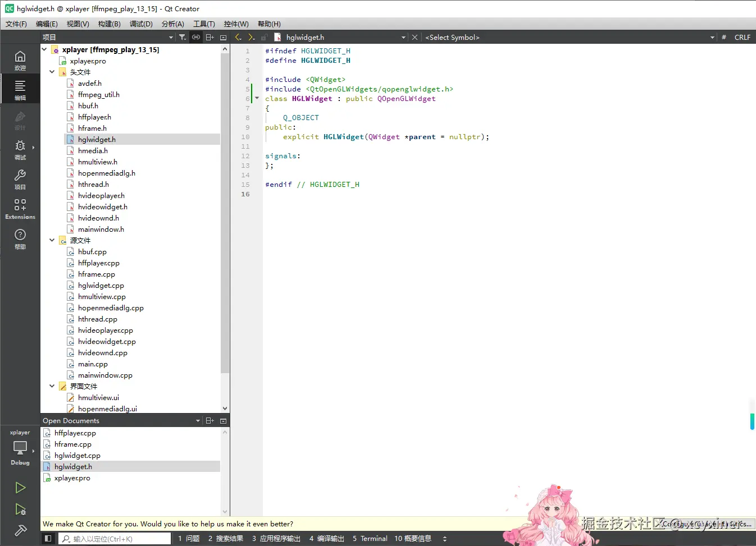Select mainwindow.cpp in sources

click(x=105, y=375)
